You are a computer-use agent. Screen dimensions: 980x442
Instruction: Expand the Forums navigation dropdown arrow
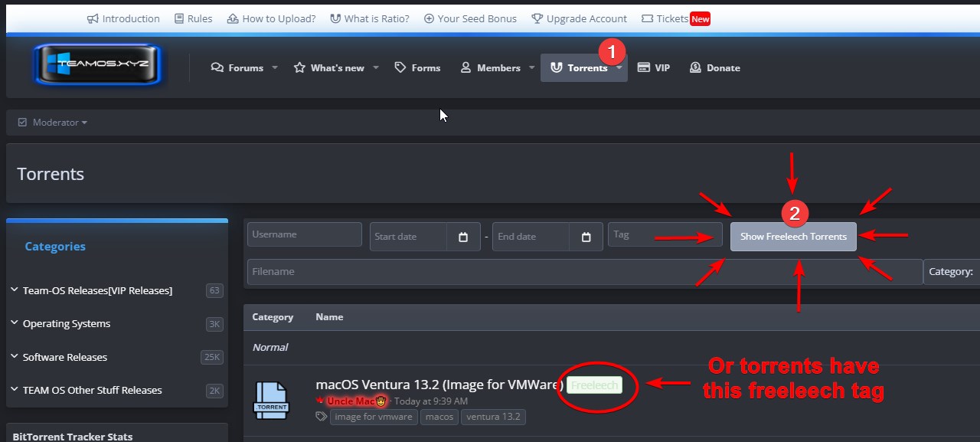273,67
